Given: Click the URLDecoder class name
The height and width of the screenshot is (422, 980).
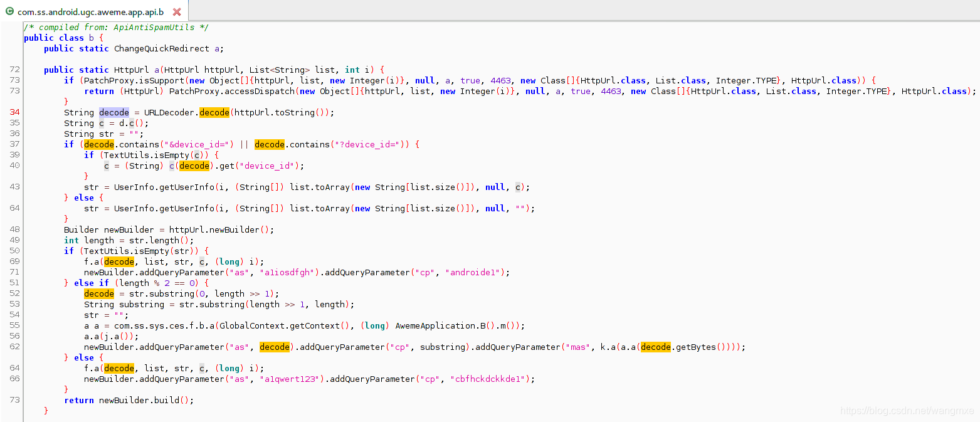Looking at the screenshot, I should pyautogui.click(x=169, y=112).
